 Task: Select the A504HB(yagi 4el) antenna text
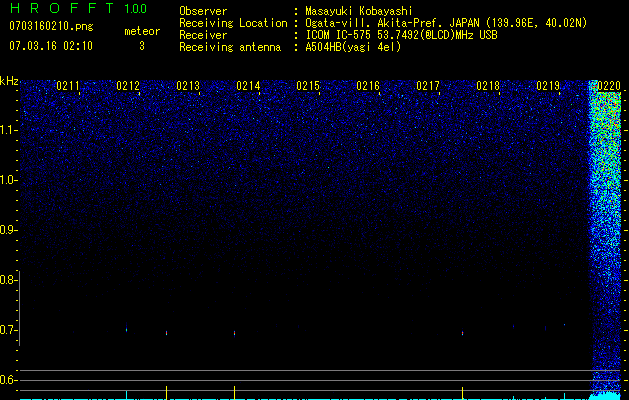click(x=353, y=47)
